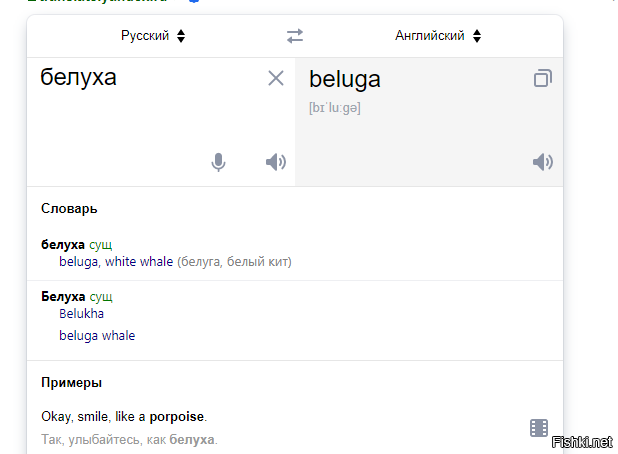Click the 'Belukha' dictionary translation
Viewport: 618px width, 454px height.
coord(82,314)
